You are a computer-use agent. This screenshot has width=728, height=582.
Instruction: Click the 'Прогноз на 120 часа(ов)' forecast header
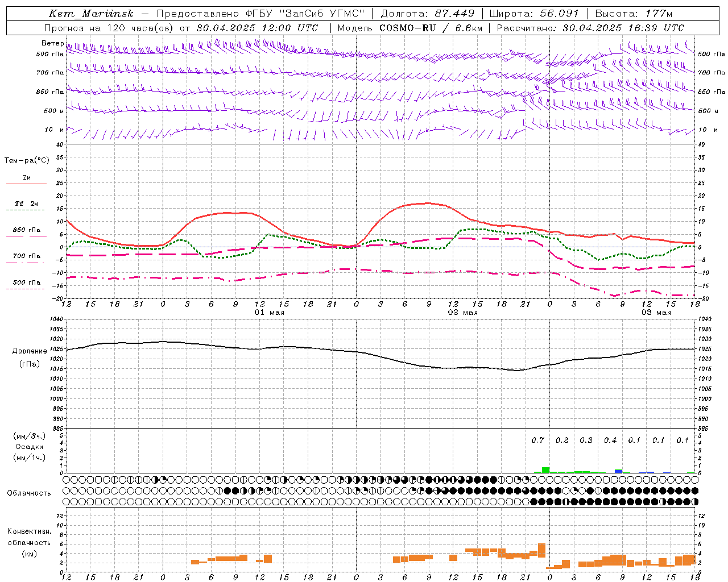coord(109,28)
